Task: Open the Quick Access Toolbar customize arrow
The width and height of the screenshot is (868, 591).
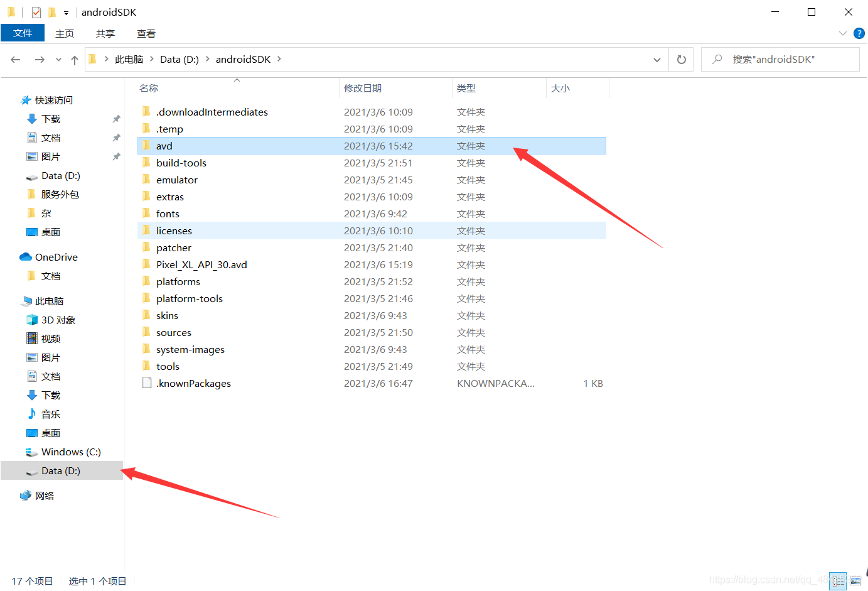Action: (66, 13)
